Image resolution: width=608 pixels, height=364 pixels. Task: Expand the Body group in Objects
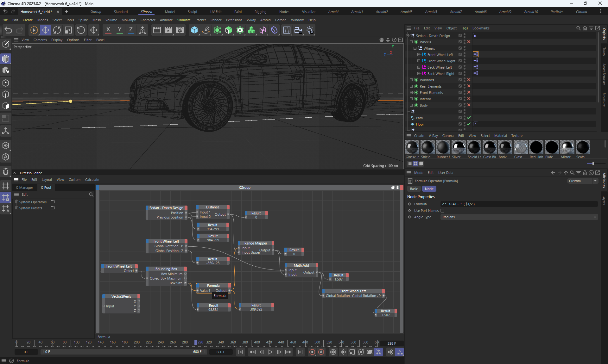coord(411,105)
